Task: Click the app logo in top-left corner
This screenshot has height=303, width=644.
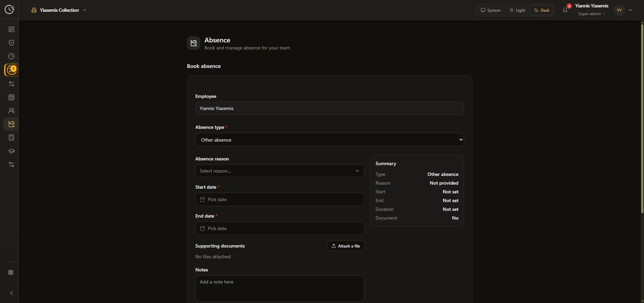Action: [9, 9]
